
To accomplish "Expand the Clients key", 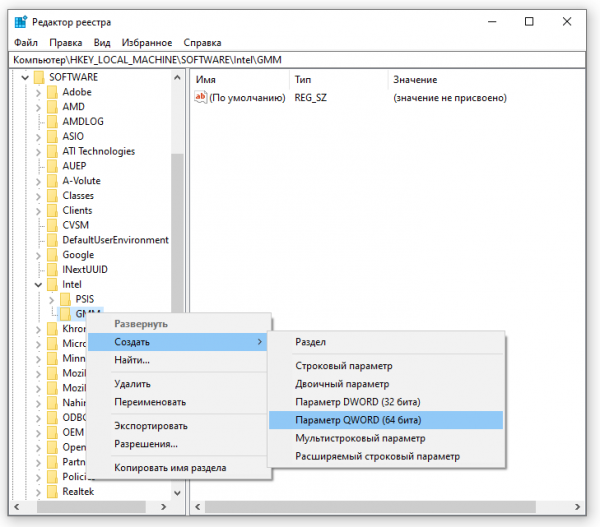I will tap(38, 211).
